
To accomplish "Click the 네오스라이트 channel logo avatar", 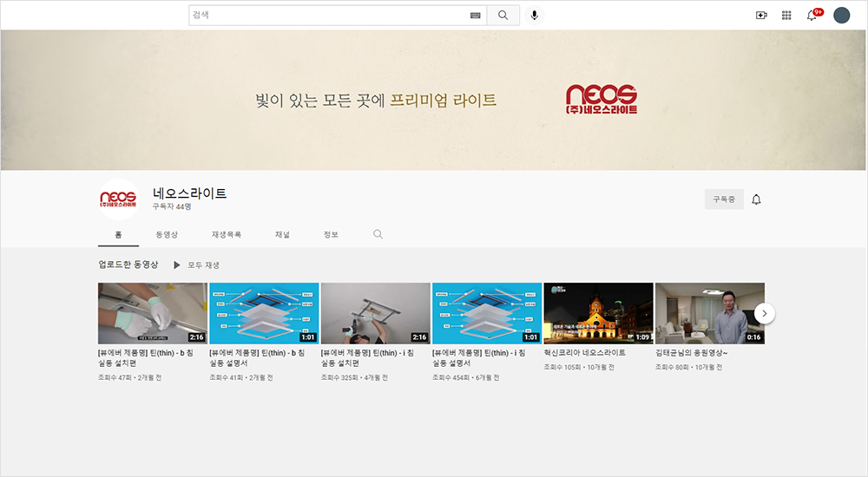I will coord(118,199).
